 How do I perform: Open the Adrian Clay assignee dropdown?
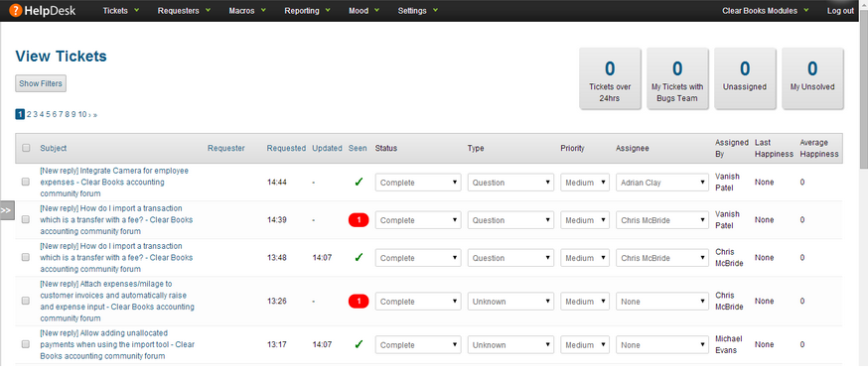662,183
